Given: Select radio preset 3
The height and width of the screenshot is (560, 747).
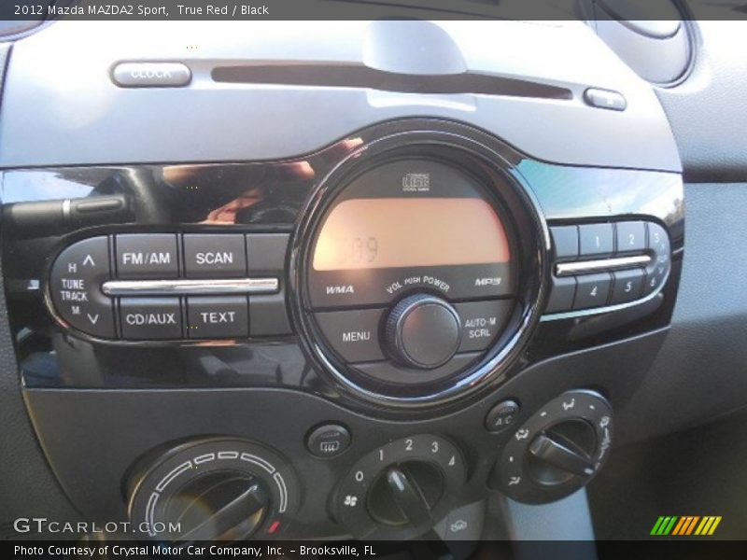Looking at the screenshot, I should click(656, 239).
